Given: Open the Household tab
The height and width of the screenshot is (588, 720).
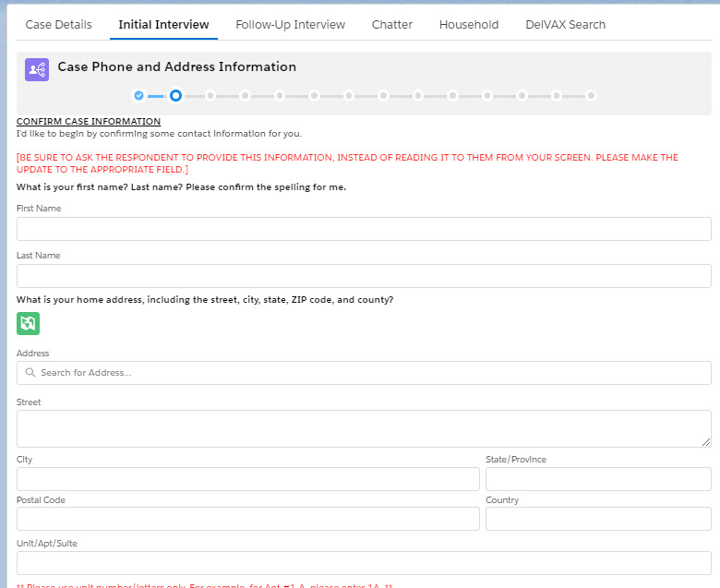Looking at the screenshot, I should 469,25.
